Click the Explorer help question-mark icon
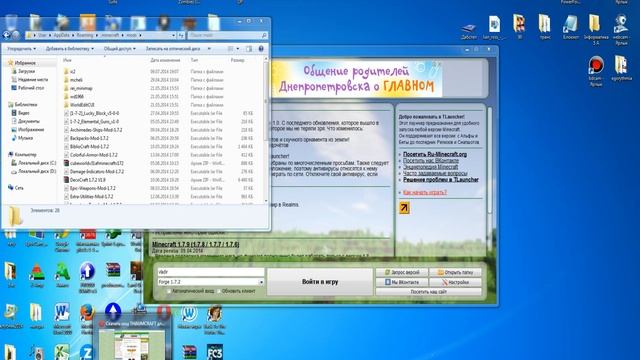The height and width of the screenshot is (360, 640). 261,49
